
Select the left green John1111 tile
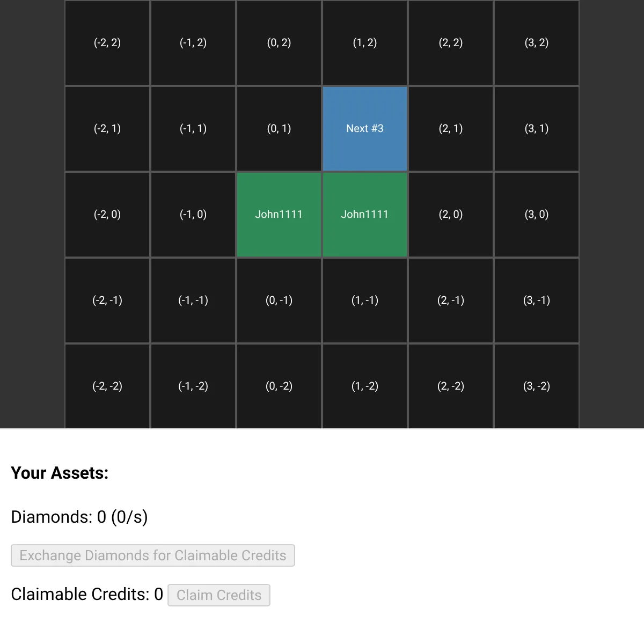click(279, 215)
